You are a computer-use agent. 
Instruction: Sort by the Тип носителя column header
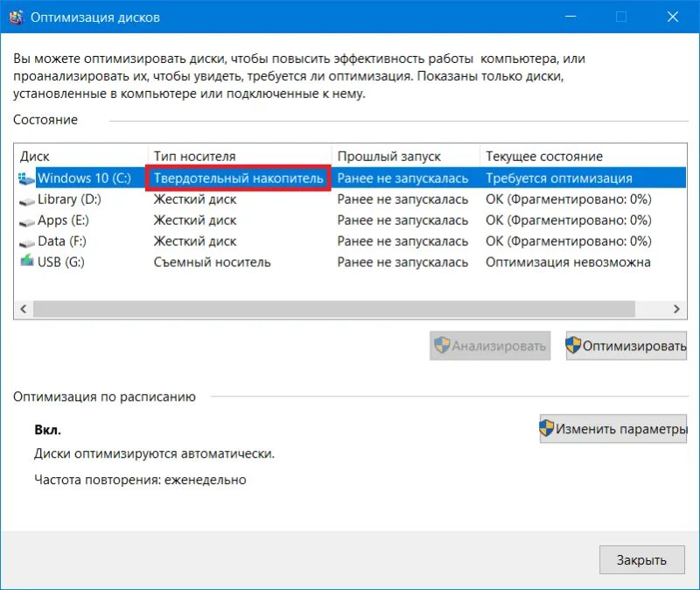click(x=240, y=157)
